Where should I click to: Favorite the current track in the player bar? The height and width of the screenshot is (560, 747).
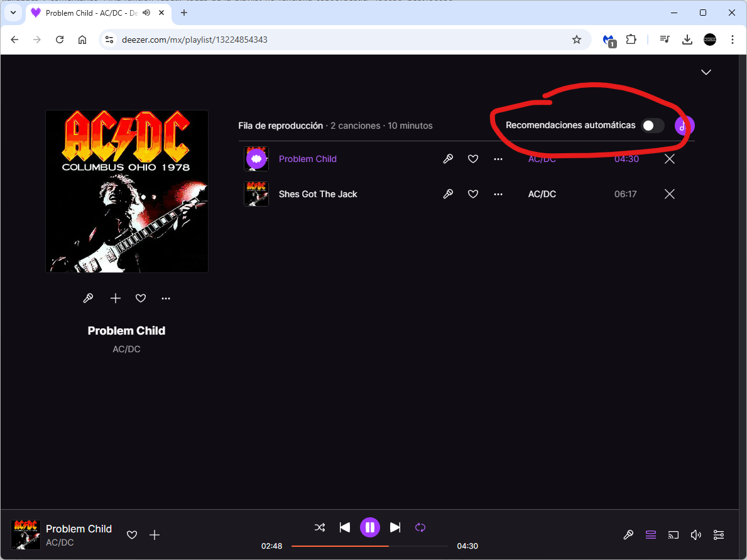pyautogui.click(x=132, y=535)
